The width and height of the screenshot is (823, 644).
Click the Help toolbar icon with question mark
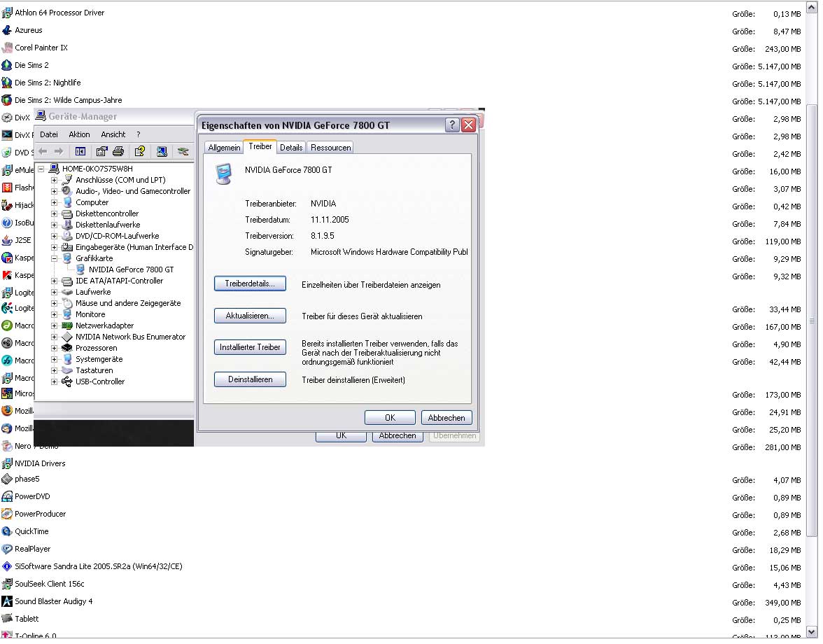140,152
